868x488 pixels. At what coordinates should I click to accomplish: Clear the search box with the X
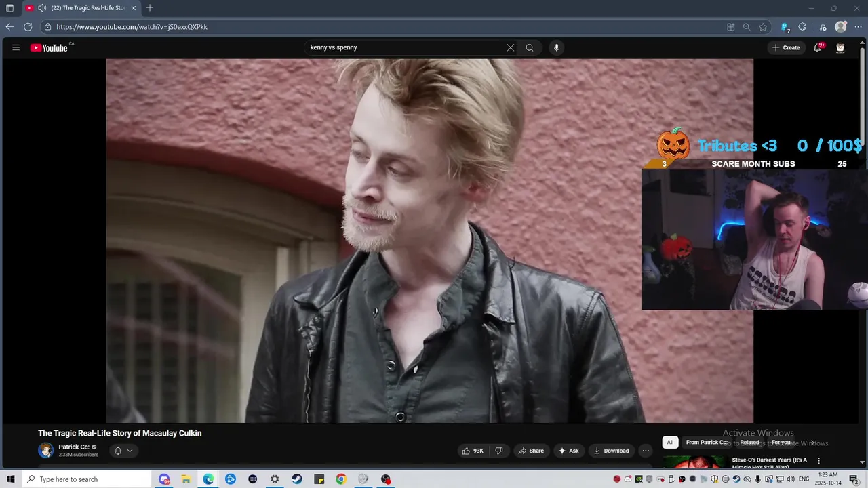coord(511,47)
